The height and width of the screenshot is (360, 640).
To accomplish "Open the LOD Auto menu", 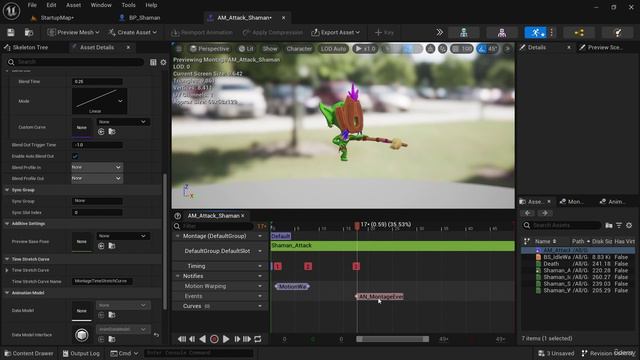I will tap(333, 49).
